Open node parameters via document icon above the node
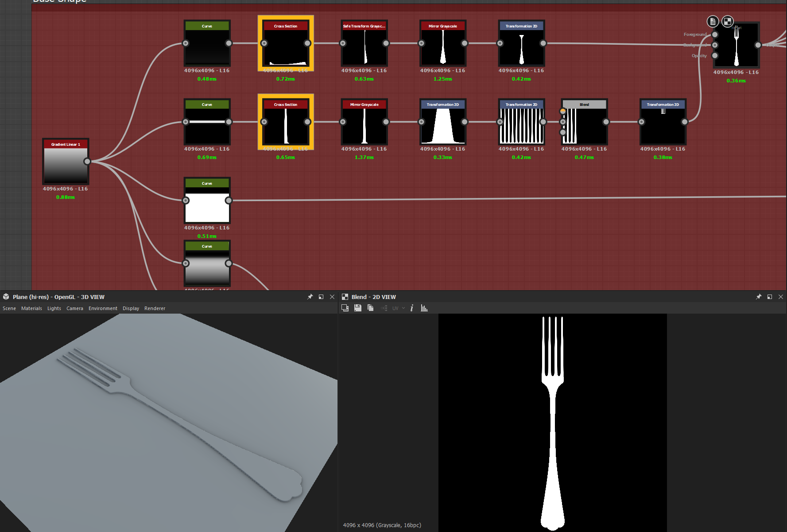This screenshot has width=787, height=532. [713, 21]
